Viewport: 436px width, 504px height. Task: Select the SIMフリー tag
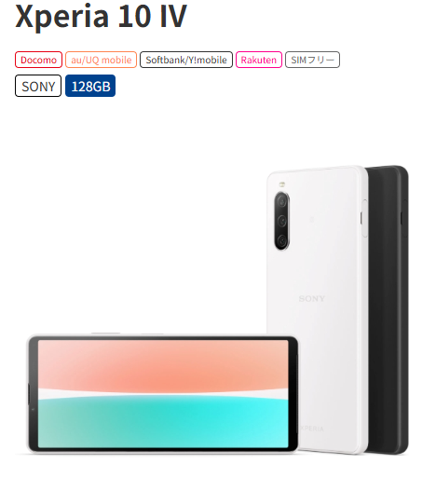(x=312, y=60)
